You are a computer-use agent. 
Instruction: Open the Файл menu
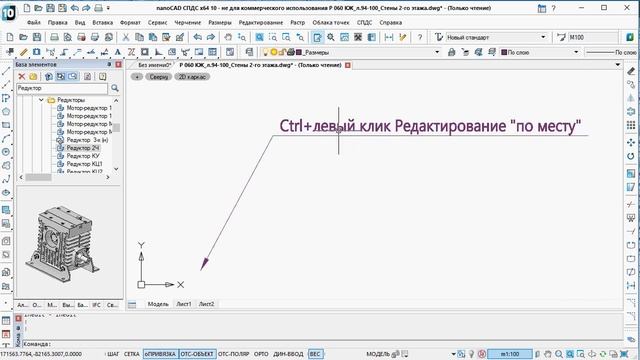(33, 22)
